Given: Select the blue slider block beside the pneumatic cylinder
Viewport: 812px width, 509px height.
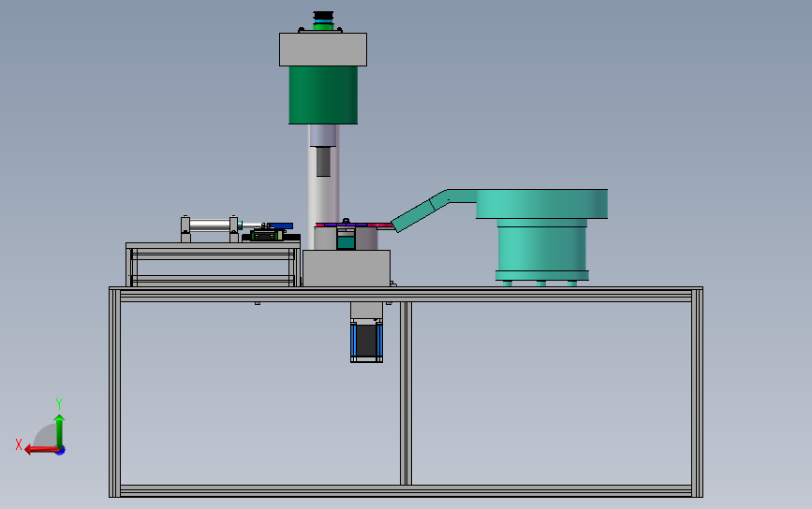Looking at the screenshot, I should pyautogui.click(x=281, y=226).
